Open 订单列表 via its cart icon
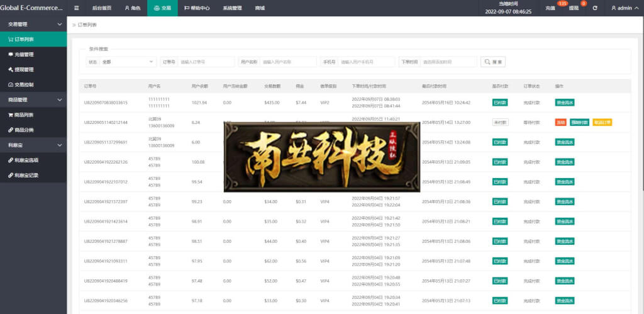The height and width of the screenshot is (314, 644). coord(11,40)
